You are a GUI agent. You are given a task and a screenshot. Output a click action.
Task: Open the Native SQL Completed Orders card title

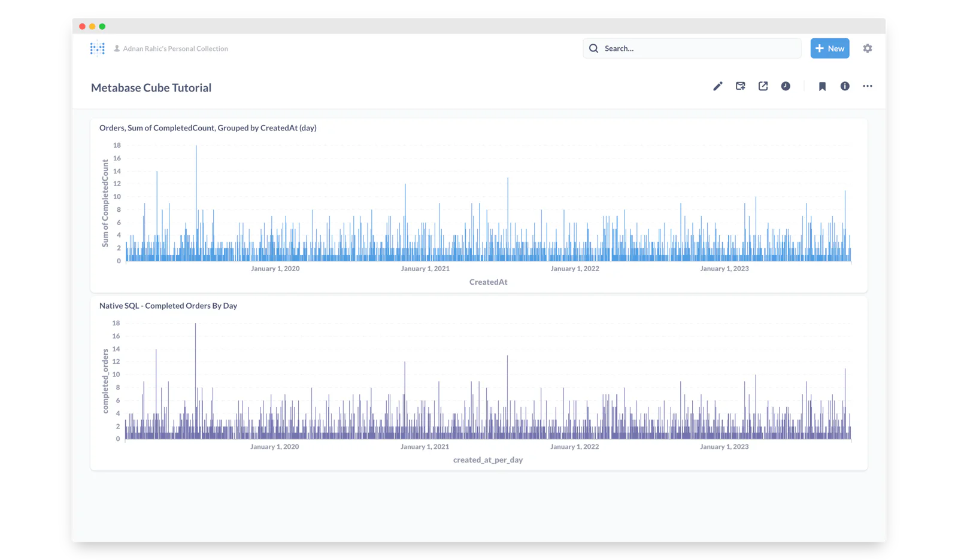[168, 306]
